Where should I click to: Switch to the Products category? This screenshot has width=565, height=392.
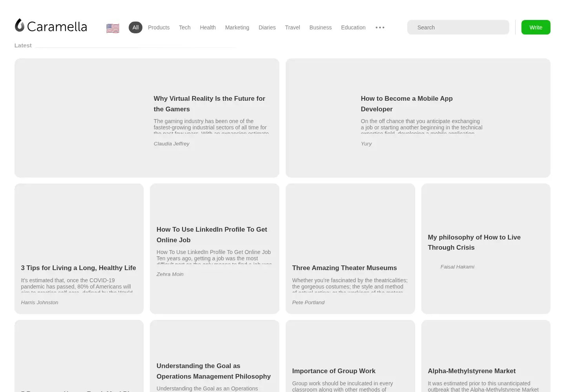click(x=159, y=27)
